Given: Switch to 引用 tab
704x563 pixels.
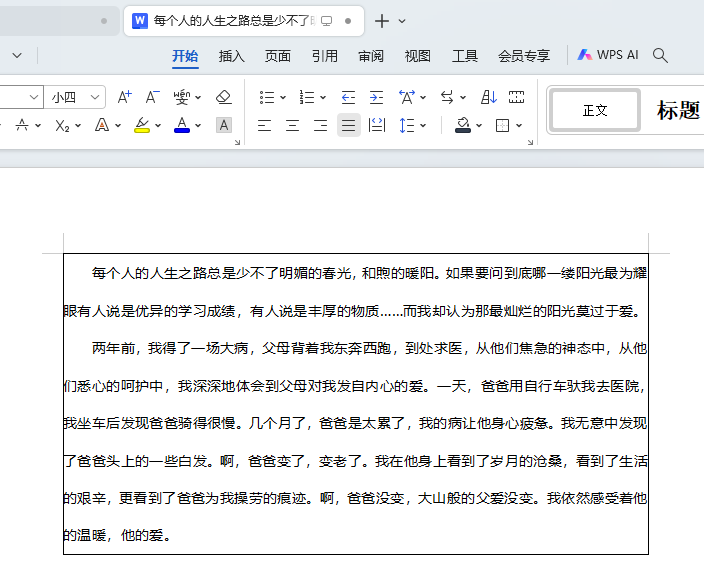Looking at the screenshot, I should 325,56.
